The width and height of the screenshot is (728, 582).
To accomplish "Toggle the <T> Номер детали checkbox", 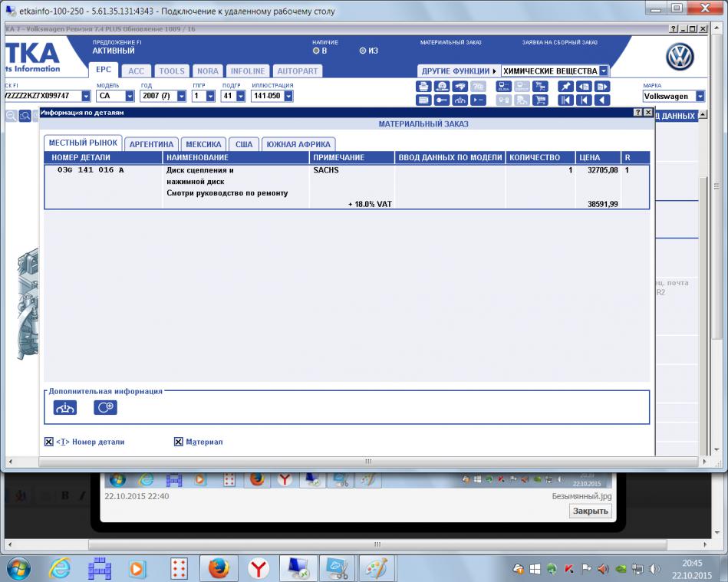I will pos(49,442).
